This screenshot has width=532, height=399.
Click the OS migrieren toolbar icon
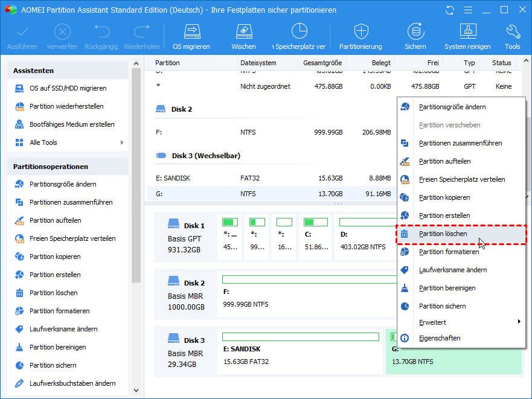191,36
